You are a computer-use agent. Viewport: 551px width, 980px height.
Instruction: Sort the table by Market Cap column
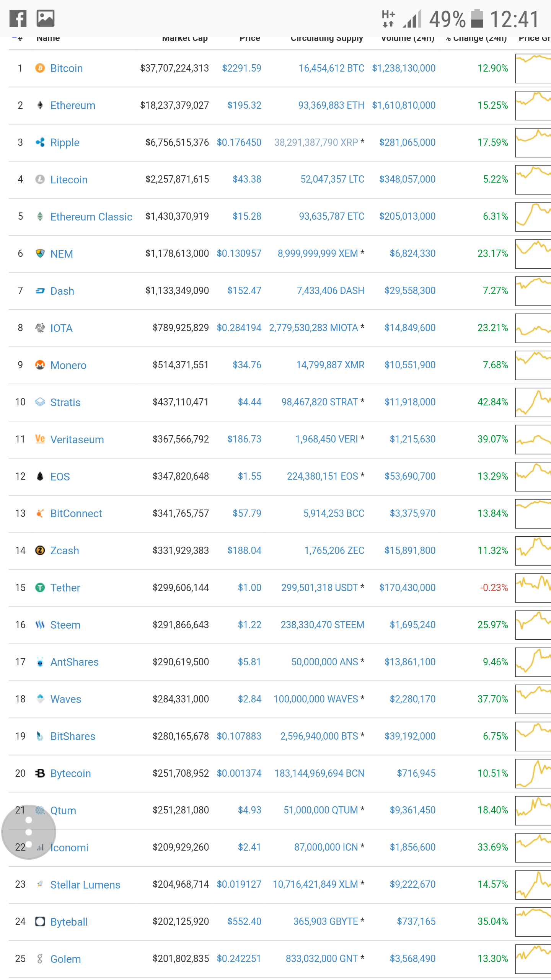coord(185,38)
